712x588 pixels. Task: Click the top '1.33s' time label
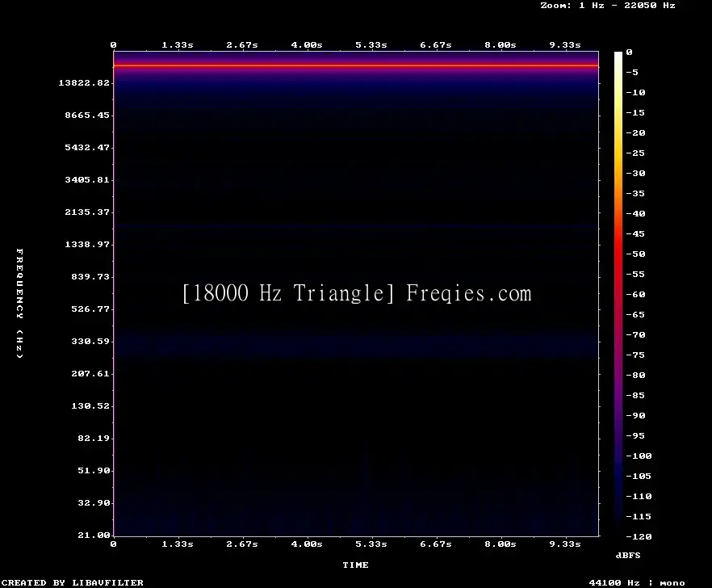coord(178,45)
